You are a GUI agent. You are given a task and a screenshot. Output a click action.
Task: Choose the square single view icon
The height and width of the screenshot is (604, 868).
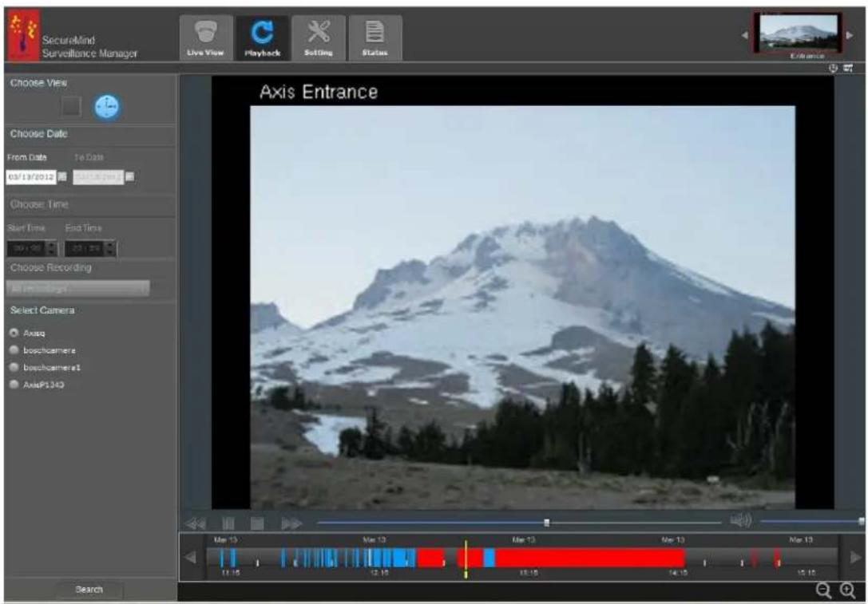pos(71,106)
